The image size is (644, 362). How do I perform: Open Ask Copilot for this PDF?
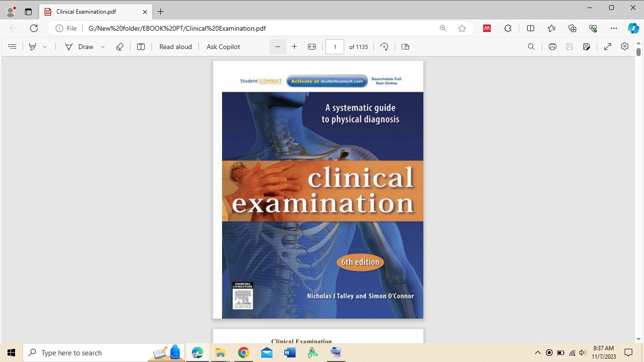(x=223, y=47)
